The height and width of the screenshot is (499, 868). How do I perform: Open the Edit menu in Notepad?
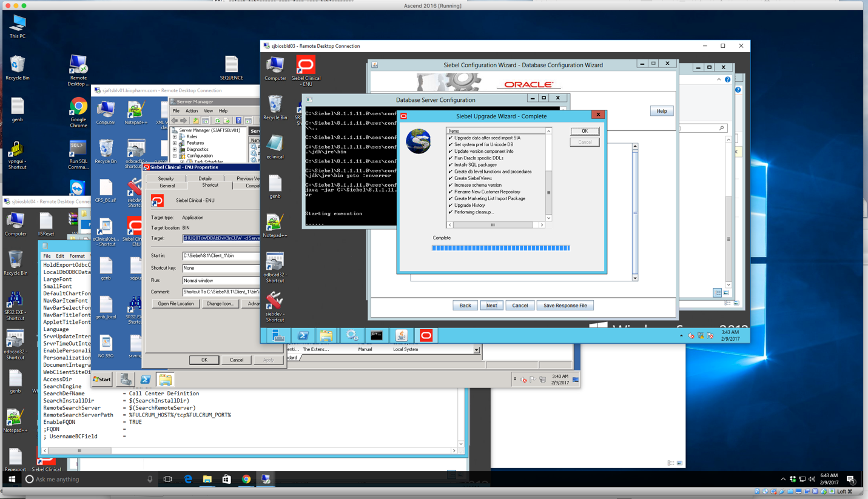coord(60,256)
